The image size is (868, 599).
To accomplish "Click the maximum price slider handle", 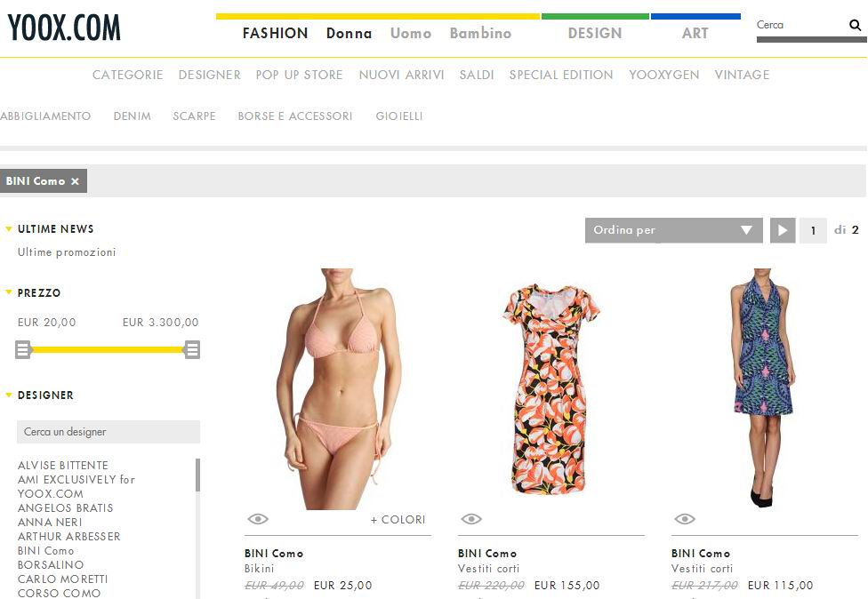I will 192,349.
